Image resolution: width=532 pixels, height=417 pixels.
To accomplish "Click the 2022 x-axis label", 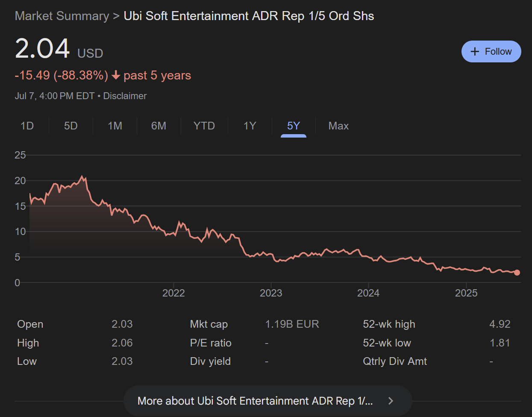I will (x=173, y=293).
